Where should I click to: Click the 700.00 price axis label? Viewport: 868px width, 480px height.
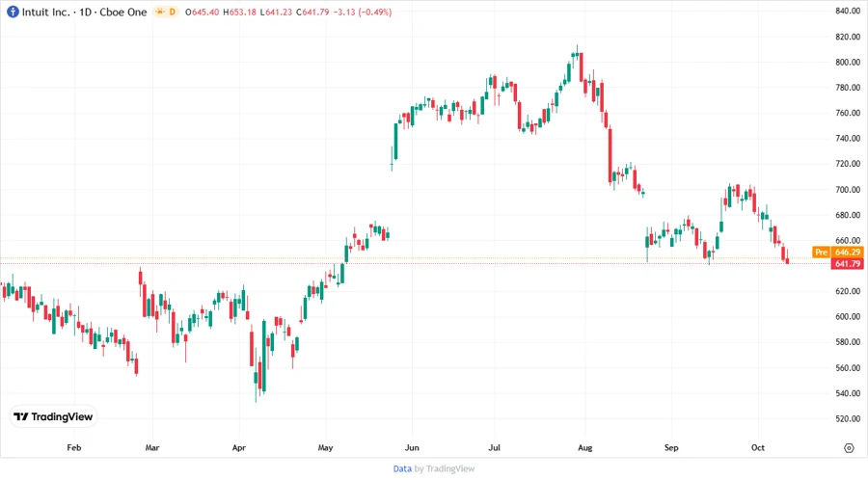coord(848,189)
